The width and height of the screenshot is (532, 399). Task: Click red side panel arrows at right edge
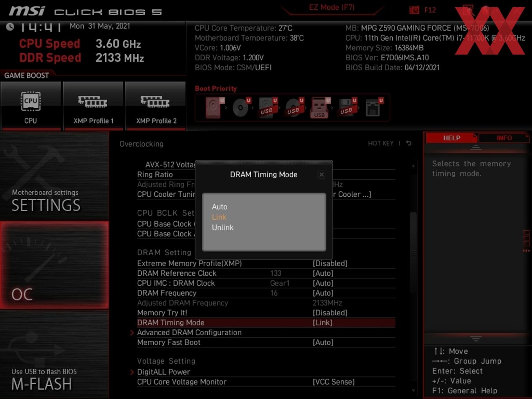click(x=526, y=251)
